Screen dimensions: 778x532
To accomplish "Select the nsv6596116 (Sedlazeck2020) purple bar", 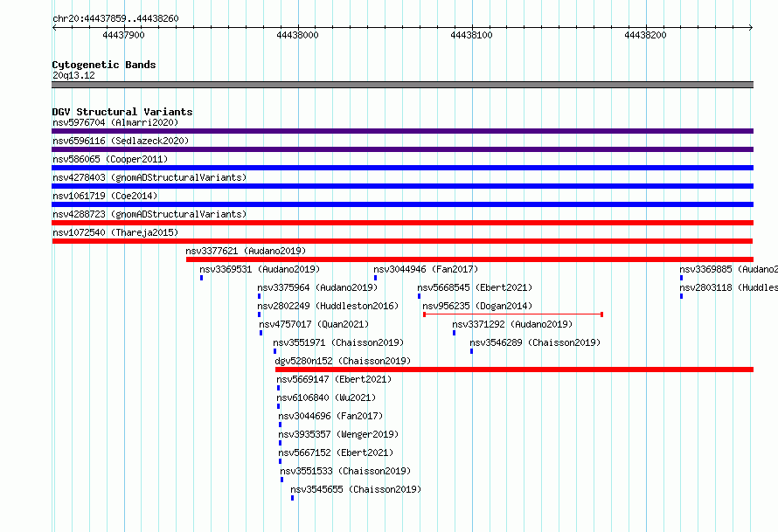I will [402, 149].
